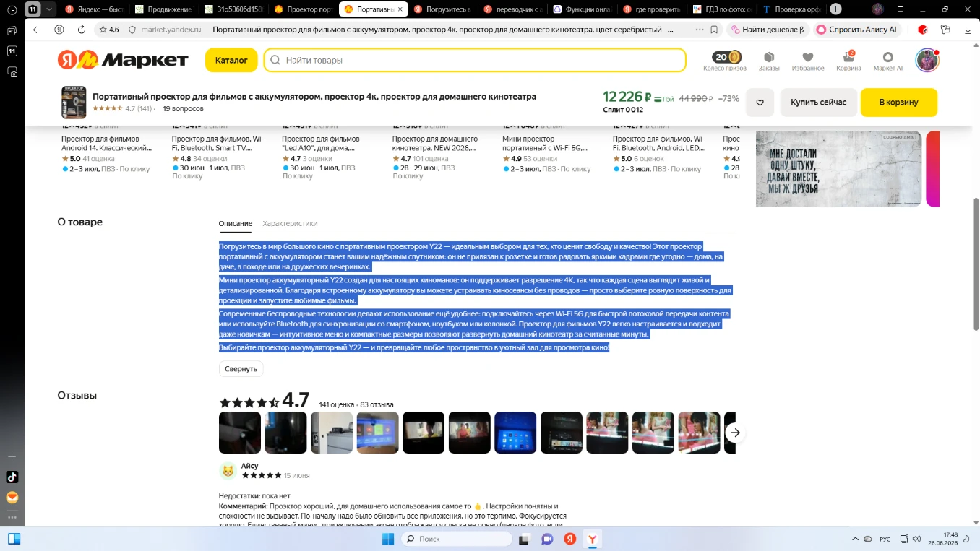Screen dimensions: 980x551
Task: Open the Колесо призов coin icon
Action: point(725,58)
